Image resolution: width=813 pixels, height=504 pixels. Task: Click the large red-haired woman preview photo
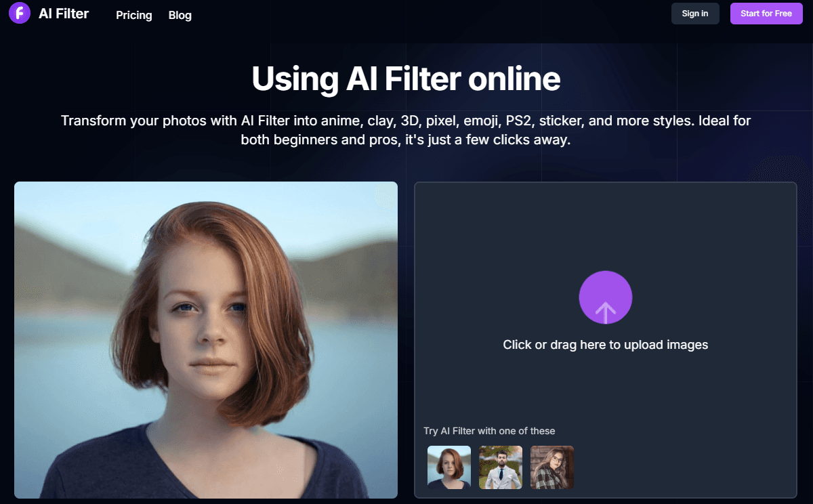click(x=206, y=340)
